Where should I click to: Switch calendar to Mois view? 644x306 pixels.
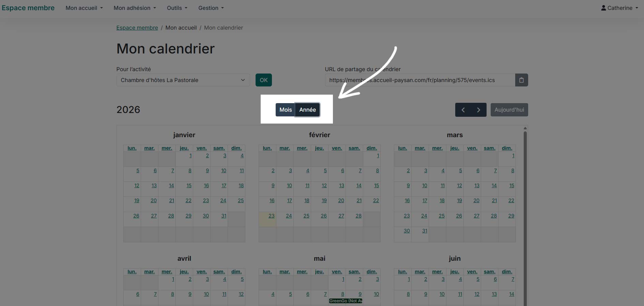click(x=285, y=110)
